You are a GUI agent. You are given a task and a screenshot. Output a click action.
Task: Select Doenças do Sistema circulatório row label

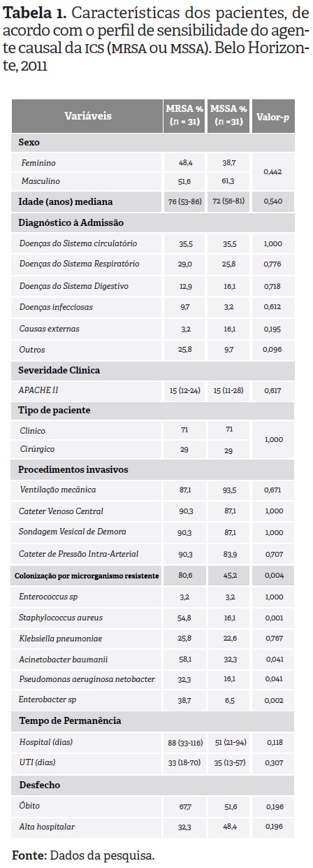click(x=78, y=243)
